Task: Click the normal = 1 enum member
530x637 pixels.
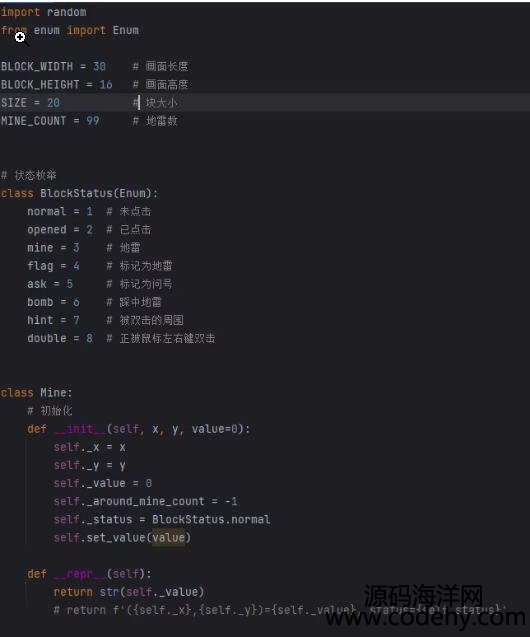Action: (60, 211)
